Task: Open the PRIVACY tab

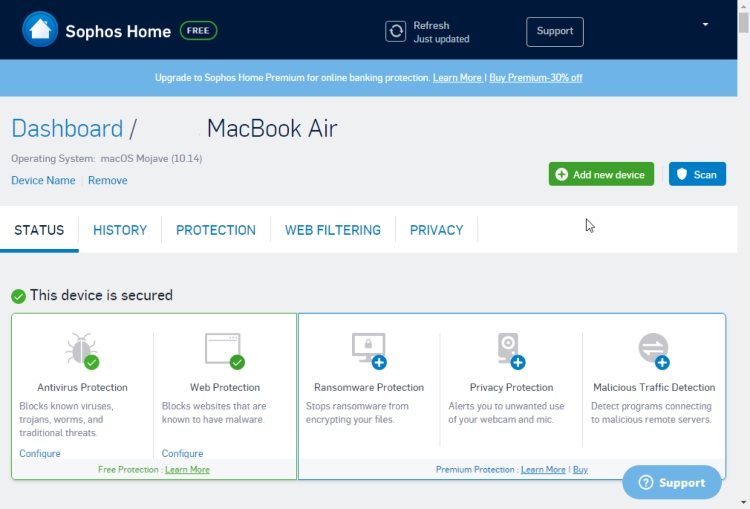Action: (x=436, y=230)
